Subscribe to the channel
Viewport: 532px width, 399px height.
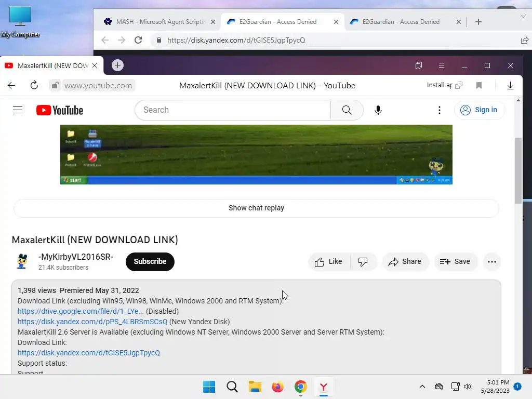point(150,262)
